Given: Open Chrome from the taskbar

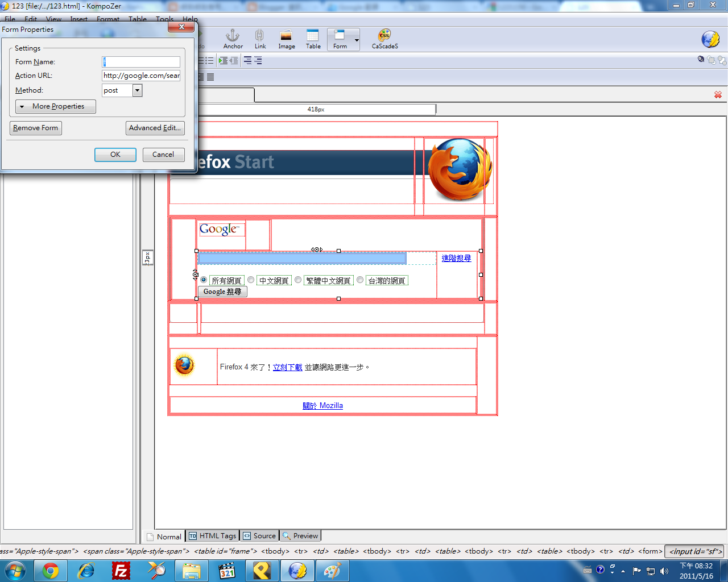Looking at the screenshot, I should tap(51, 571).
